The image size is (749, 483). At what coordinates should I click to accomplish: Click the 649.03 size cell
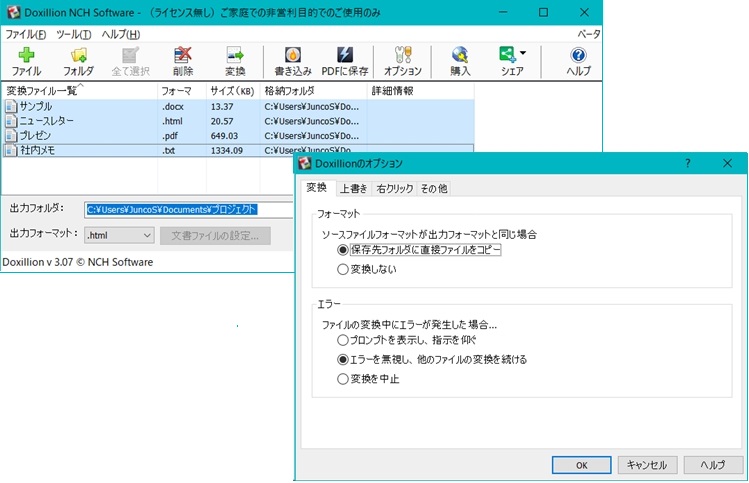coord(224,136)
